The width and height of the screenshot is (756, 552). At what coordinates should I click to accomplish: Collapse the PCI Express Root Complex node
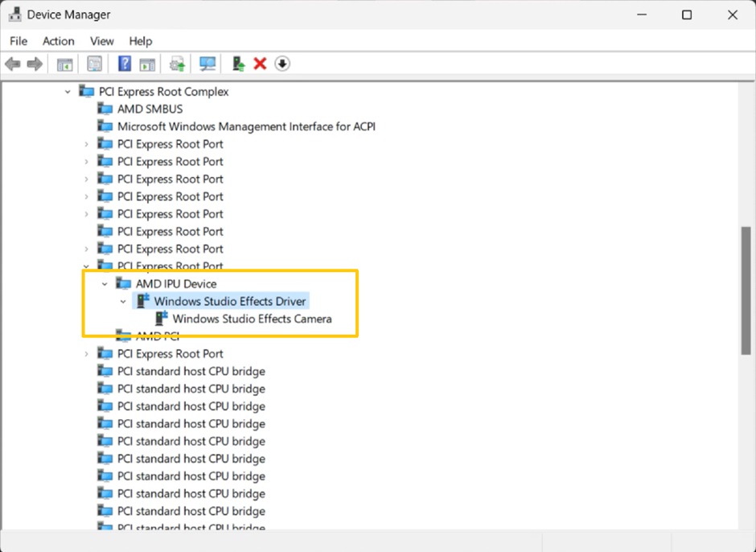click(68, 91)
